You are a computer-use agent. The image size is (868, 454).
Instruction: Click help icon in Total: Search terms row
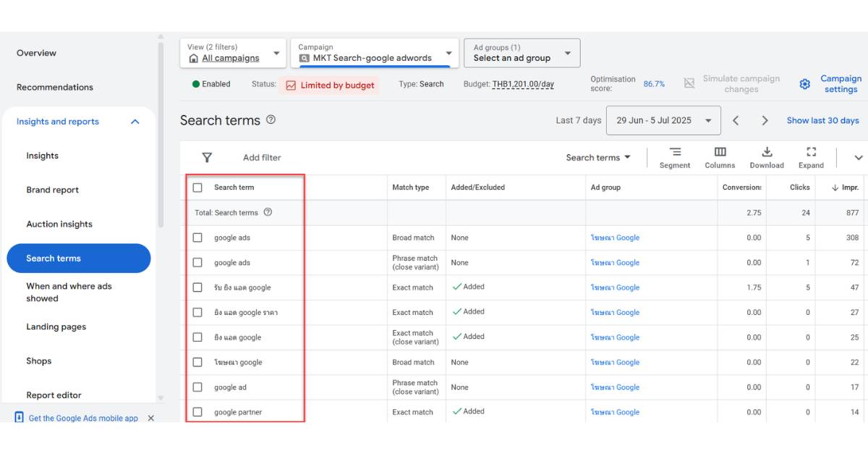(268, 212)
